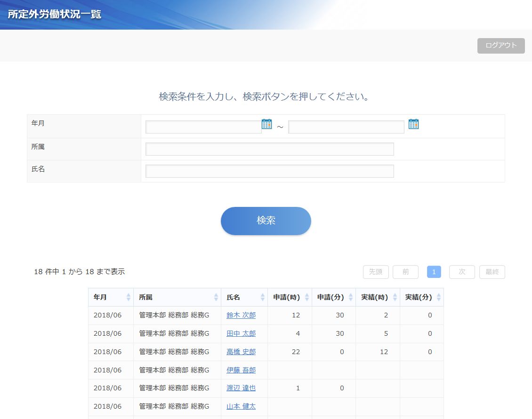This screenshot has width=532, height=419.
Task: Sort table by 氏名 column arrows
Action: point(263,297)
